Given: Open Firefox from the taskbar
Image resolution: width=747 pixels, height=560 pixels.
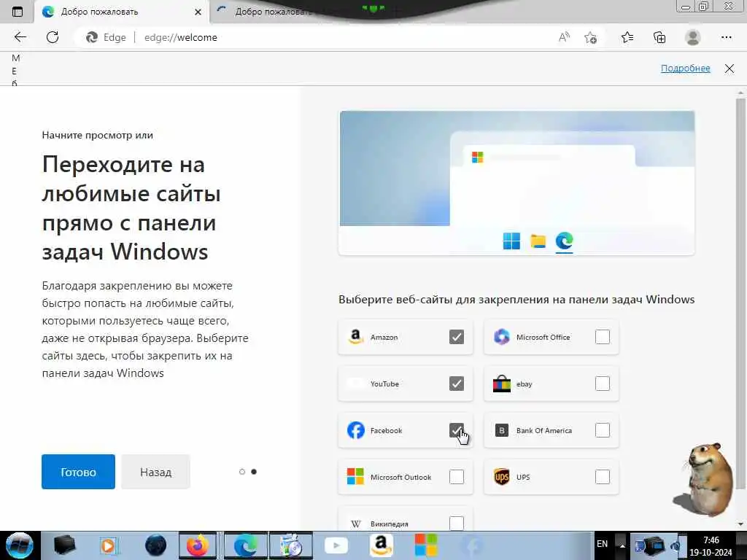Looking at the screenshot, I should pos(198,545).
